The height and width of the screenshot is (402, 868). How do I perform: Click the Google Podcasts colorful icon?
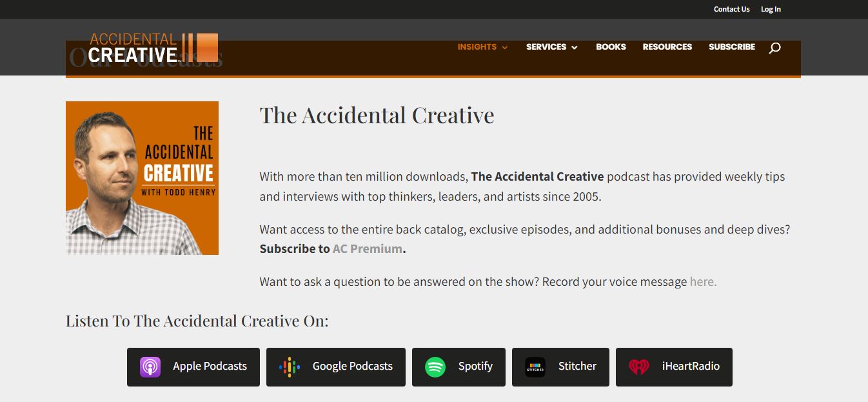click(290, 367)
